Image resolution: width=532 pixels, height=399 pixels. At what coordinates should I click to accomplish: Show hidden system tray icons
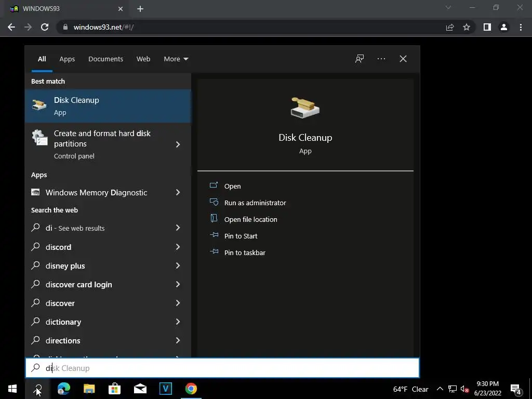(440, 389)
